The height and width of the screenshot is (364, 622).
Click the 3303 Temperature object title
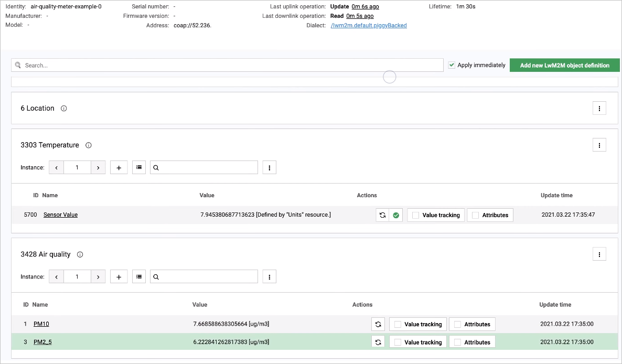(50, 145)
